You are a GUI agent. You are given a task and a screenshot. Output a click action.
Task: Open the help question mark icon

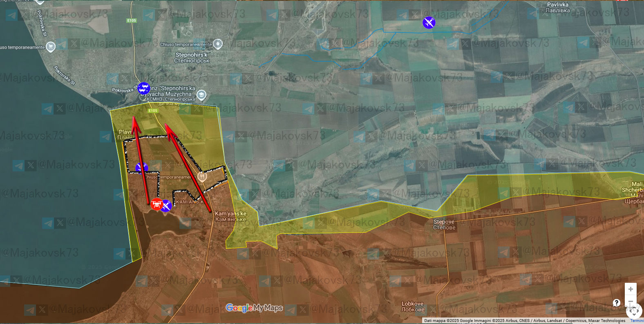click(x=617, y=303)
